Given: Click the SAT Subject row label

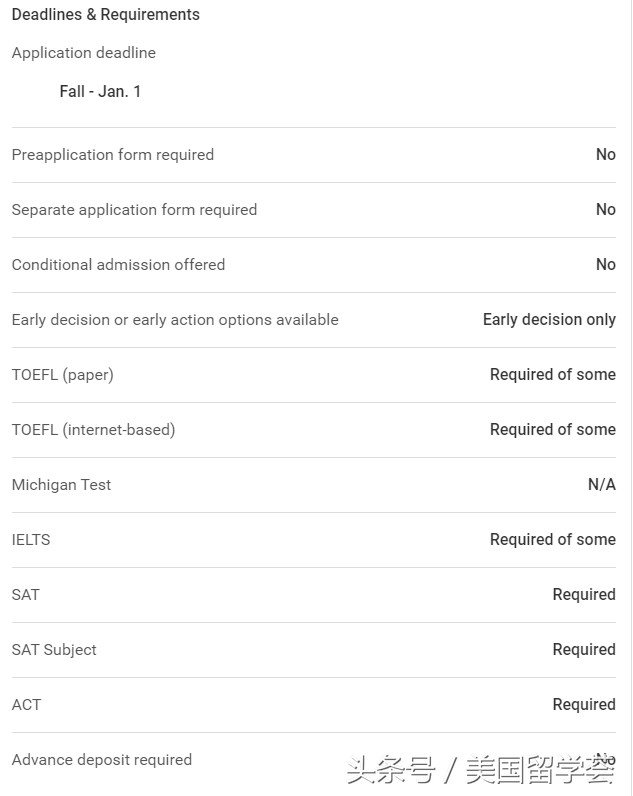Looking at the screenshot, I should (54, 650).
